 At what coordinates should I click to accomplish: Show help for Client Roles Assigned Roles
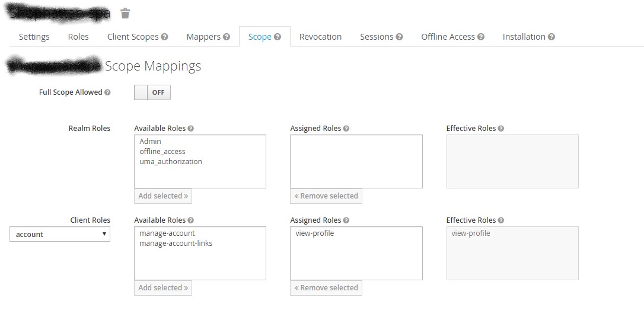coord(346,220)
